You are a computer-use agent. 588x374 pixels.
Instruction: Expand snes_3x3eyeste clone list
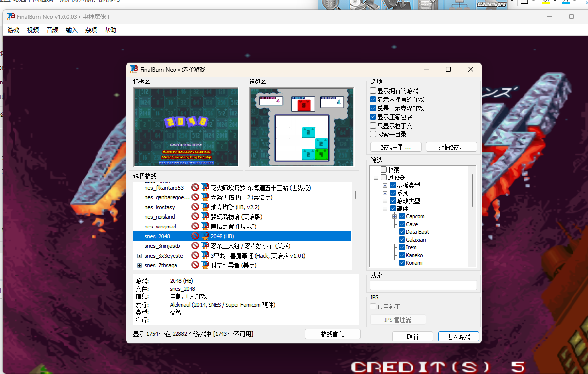139,256
